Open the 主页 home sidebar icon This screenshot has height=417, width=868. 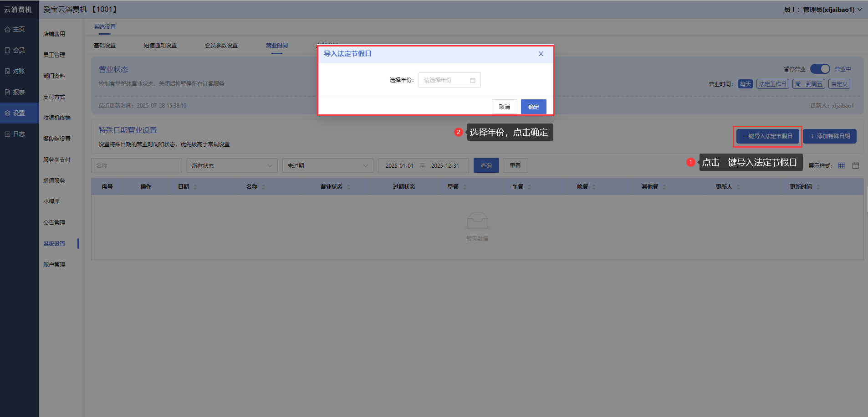tap(15, 29)
